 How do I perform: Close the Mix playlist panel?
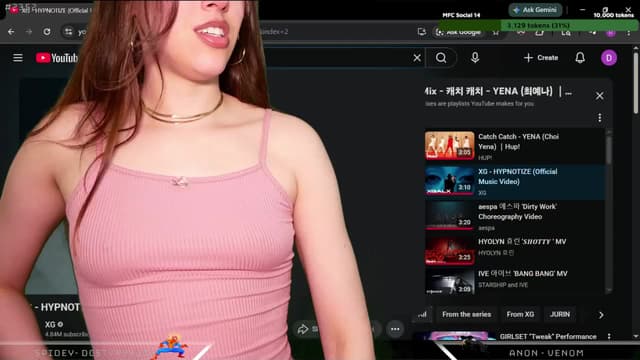tap(599, 96)
